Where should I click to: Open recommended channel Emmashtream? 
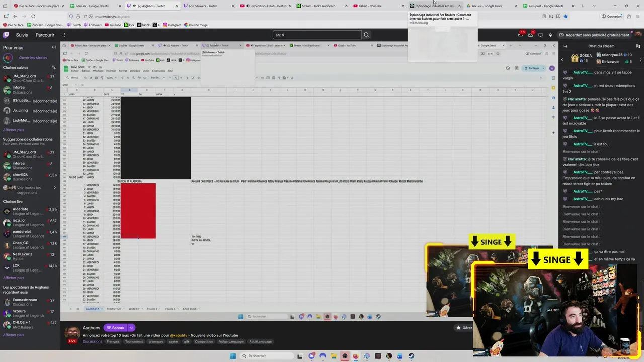(x=30, y=302)
